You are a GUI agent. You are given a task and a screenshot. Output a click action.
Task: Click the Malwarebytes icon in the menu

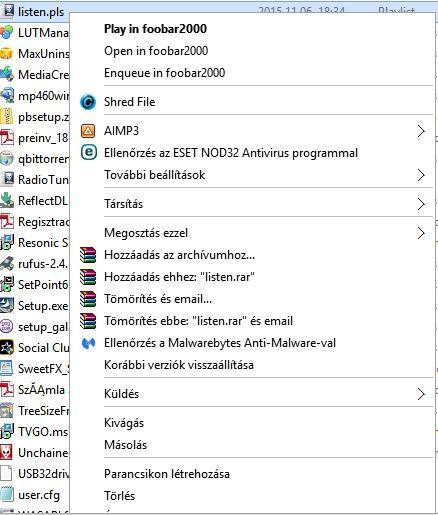(88, 343)
